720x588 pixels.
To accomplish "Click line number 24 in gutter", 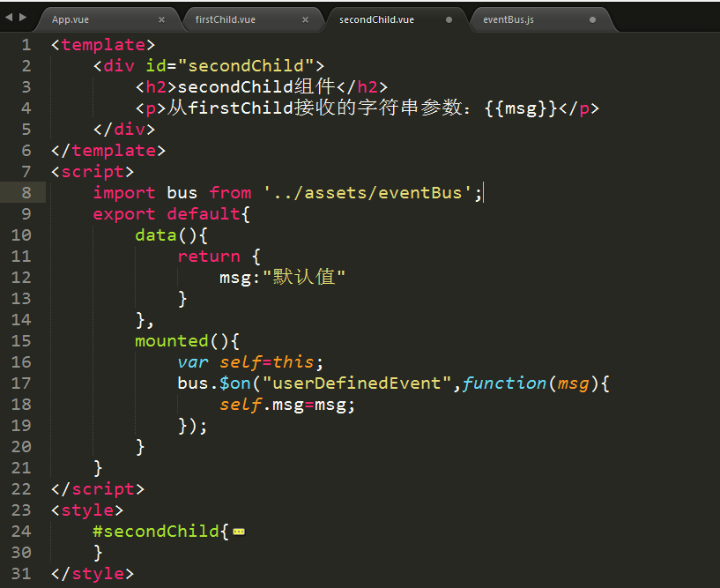I will click(x=21, y=532).
